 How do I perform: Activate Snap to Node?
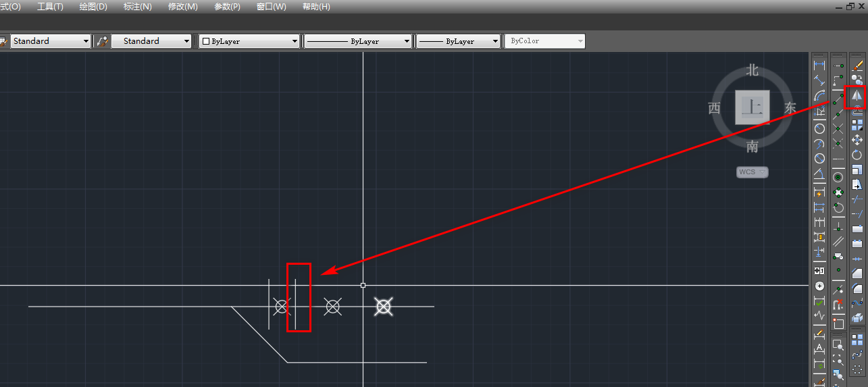click(x=838, y=269)
